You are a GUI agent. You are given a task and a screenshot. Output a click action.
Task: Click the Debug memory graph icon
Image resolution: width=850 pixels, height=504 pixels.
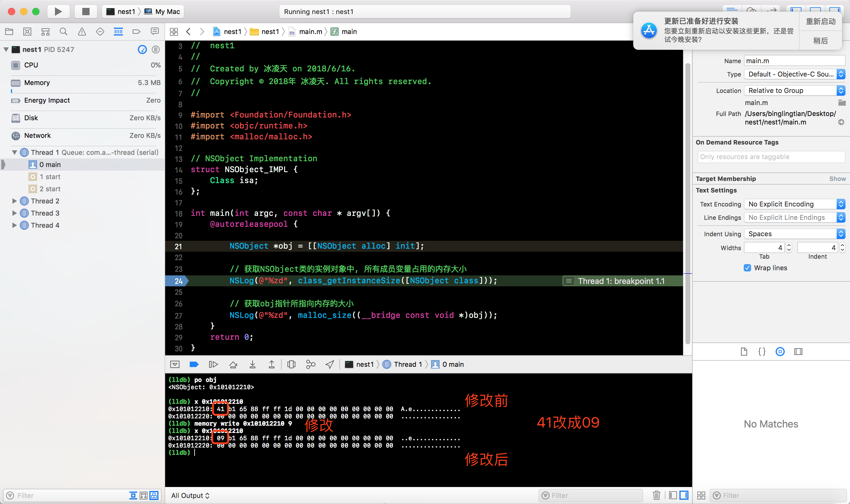pos(310,364)
